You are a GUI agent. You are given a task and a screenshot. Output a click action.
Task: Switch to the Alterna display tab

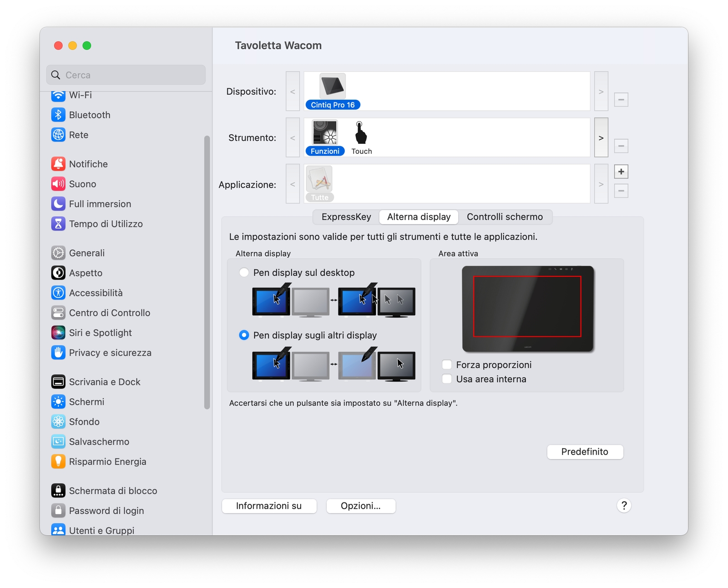(x=419, y=217)
